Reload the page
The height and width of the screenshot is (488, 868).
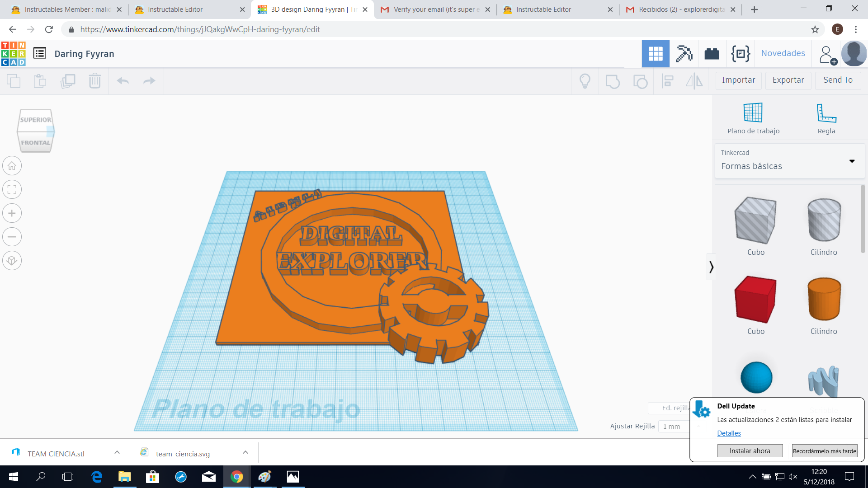[49, 29]
